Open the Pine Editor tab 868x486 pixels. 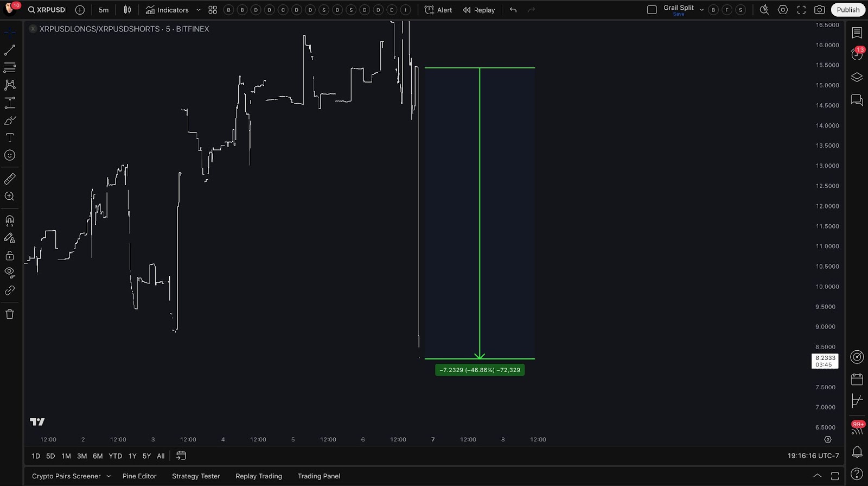(139, 476)
